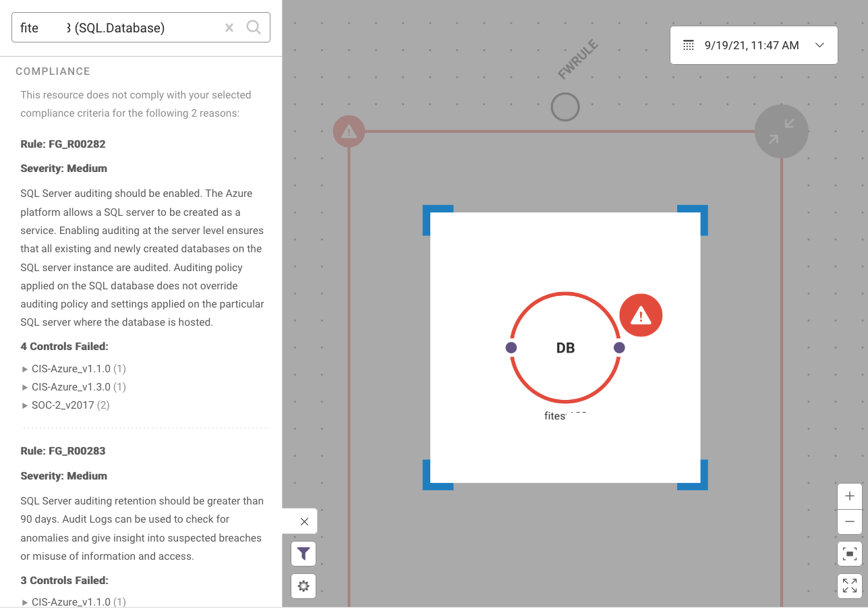Click the fit-to-selection frame button
Image resolution: width=868 pixels, height=609 pixels.
click(x=850, y=554)
